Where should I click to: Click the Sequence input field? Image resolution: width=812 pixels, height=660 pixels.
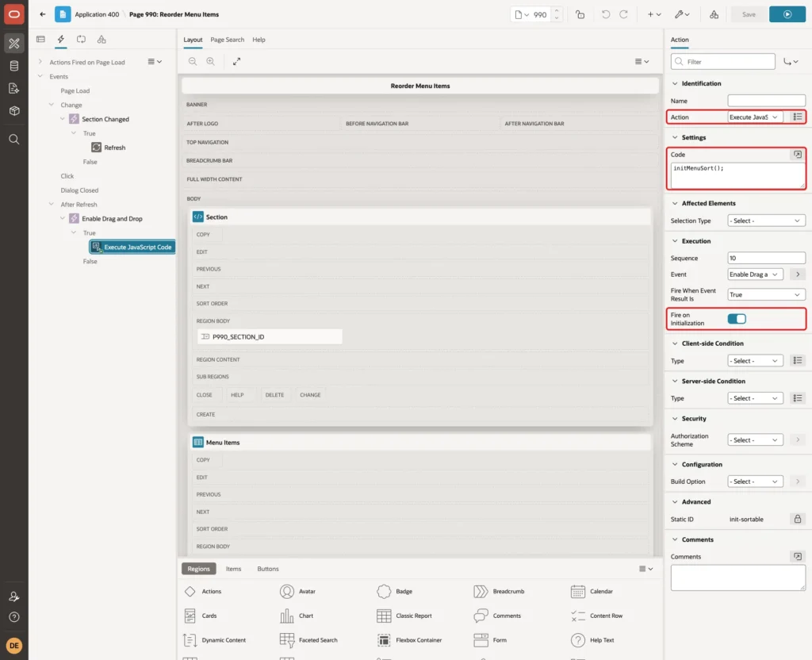[766, 258]
